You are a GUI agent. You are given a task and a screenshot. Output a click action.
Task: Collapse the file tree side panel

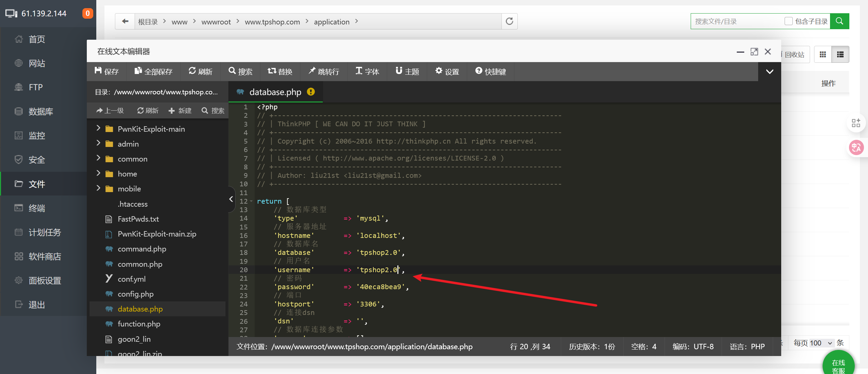point(231,199)
